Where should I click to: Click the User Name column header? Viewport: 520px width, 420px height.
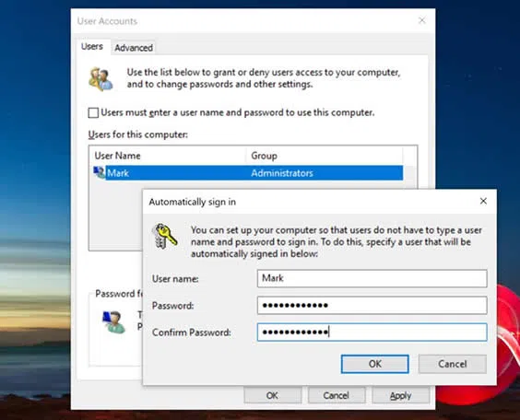click(x=169, y=156)
